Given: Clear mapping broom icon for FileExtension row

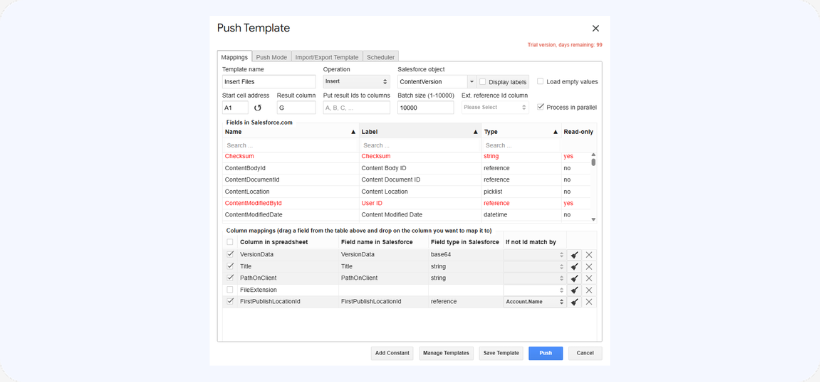Looking at the screenshot, I should pyautogui.click(x=574, y=290).
